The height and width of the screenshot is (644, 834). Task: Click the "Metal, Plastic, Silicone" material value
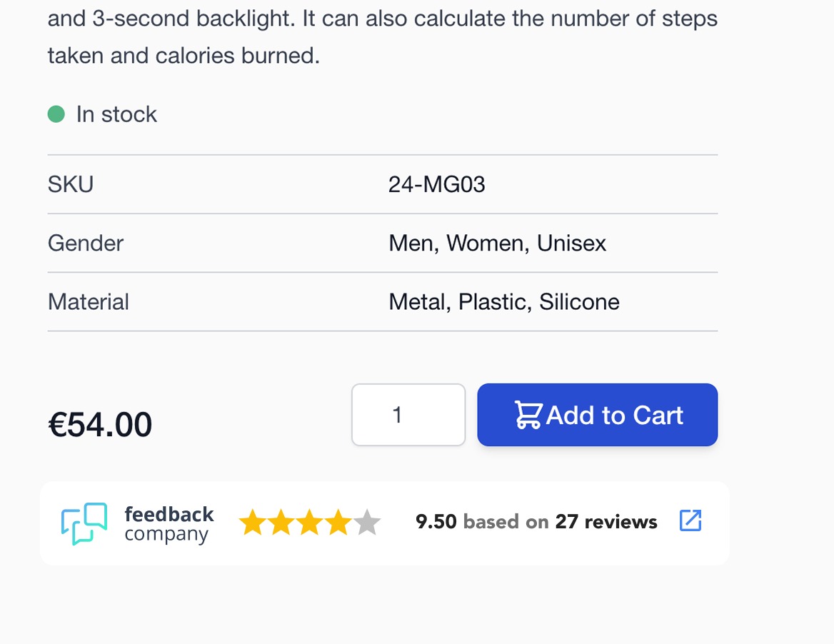tap(504, 302)
